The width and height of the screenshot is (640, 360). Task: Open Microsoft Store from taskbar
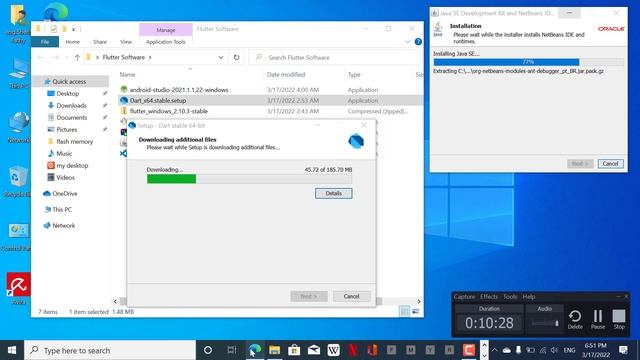coord(294,350)
